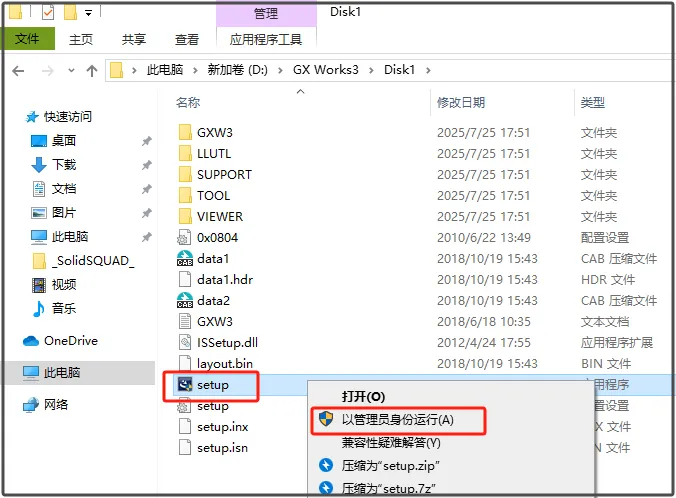The image size is (676, 498).
Task: Select the data1.hdr file icon
Action: tap(185, 279)
